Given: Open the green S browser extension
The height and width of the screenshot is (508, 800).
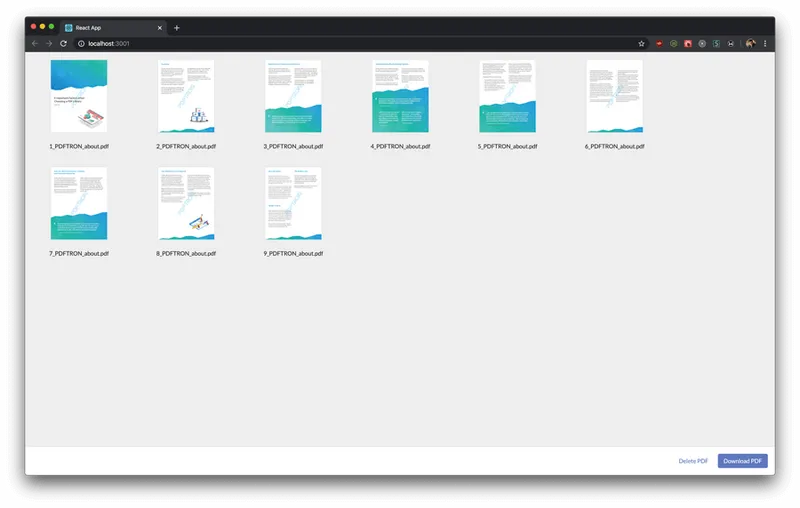Looking at the screenshot, I should click(x=716, y=44).
